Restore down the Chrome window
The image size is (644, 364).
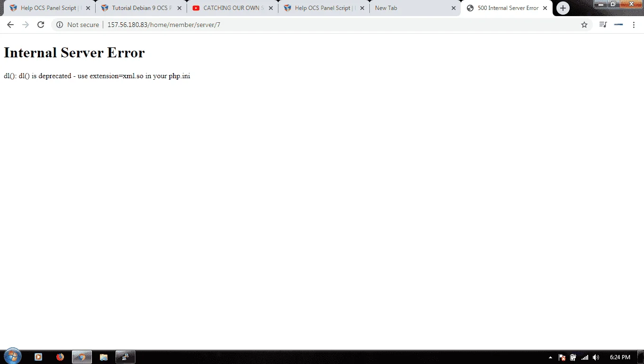coord(613,4)
